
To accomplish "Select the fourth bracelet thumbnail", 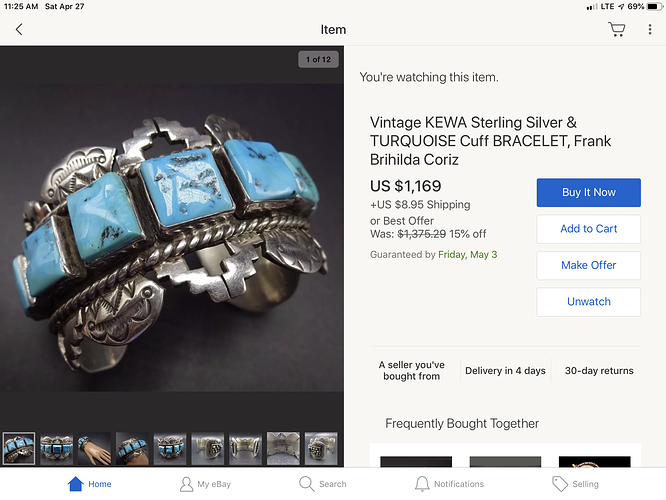I will [132, 449].
